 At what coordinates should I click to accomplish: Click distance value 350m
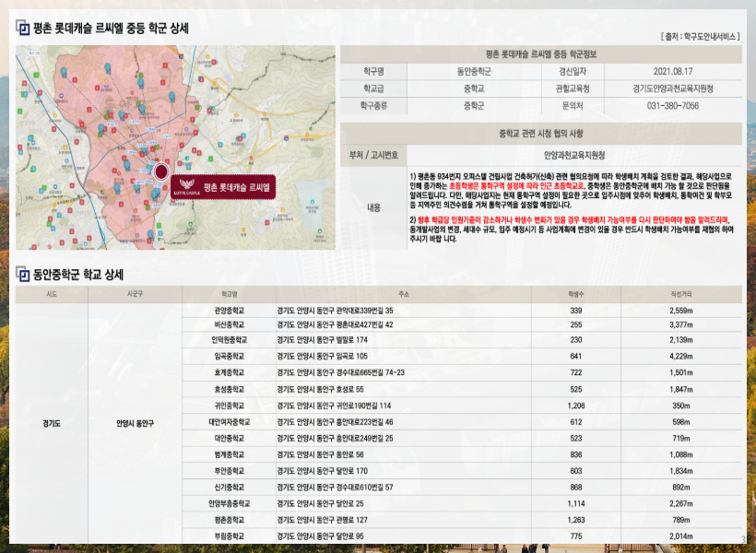(x=680, y=406)
